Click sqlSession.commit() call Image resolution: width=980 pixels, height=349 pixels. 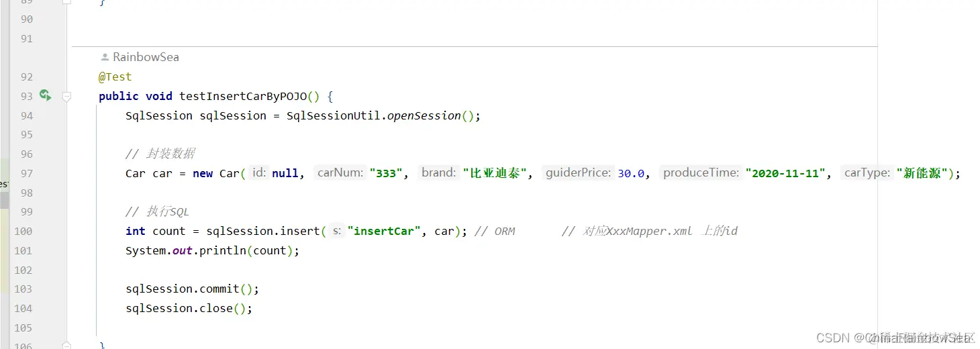tap(192, 289)
